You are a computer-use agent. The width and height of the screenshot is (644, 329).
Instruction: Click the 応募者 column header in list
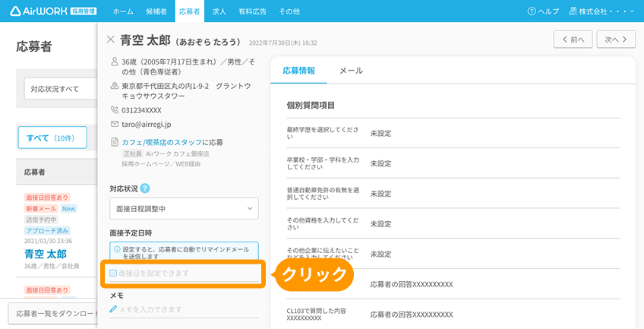(x=34, y=172)
